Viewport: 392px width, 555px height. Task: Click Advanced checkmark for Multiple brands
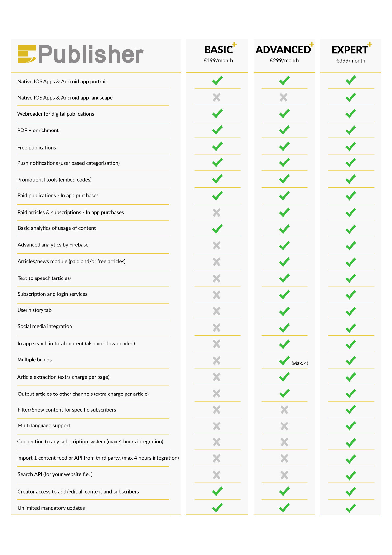(x=284, y=361)
